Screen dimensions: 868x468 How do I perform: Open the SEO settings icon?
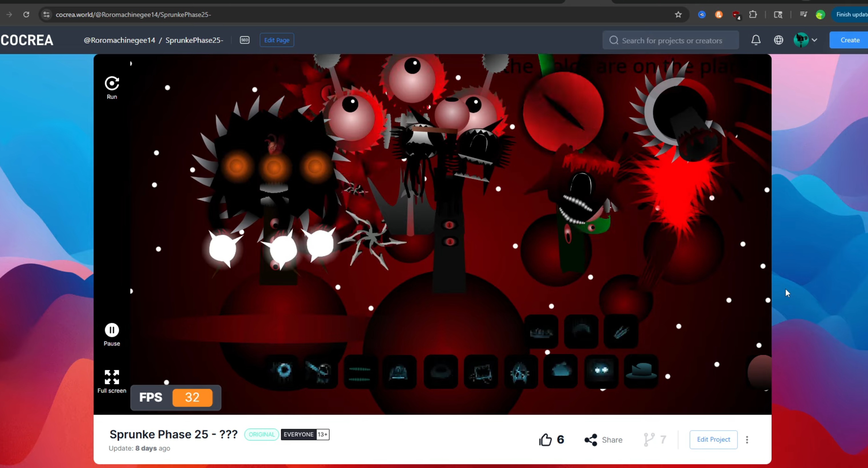point(245,40)
